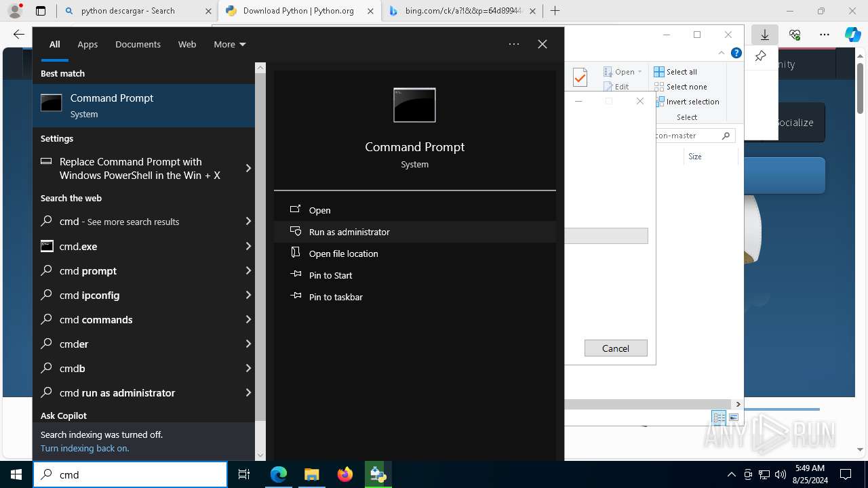
Task: Expand the cmd commands suggestion arrow
Action: click(x=248, y=319)
